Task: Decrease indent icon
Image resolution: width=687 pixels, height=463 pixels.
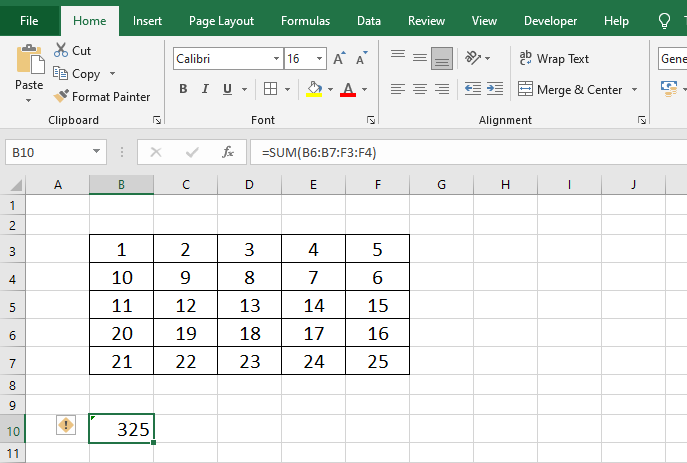Action: tap(473, 89)
